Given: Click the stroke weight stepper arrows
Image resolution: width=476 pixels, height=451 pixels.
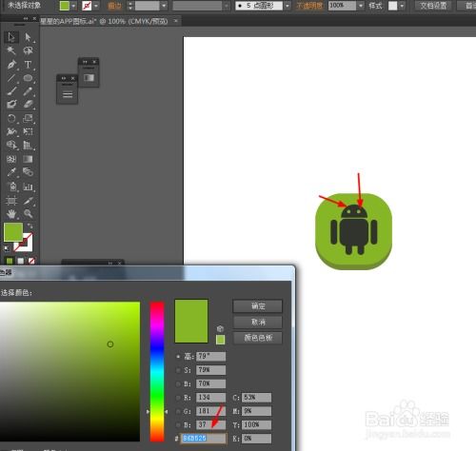Looking at the screenshot, I should [130, 6].
